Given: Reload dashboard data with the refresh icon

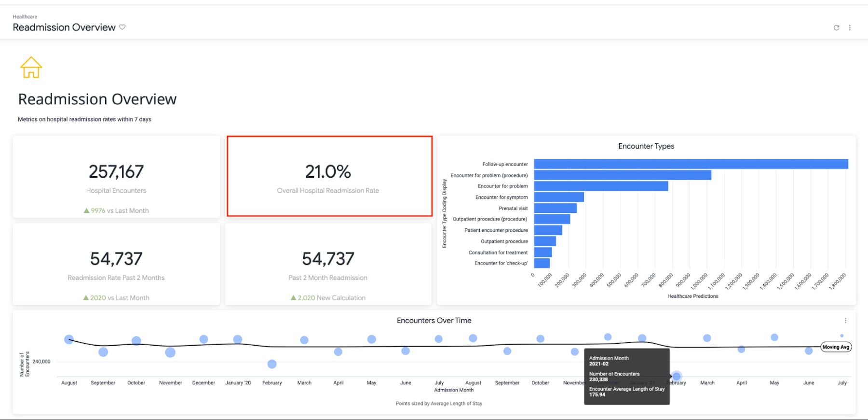Looking at the screenshot, I should point(836,28).
